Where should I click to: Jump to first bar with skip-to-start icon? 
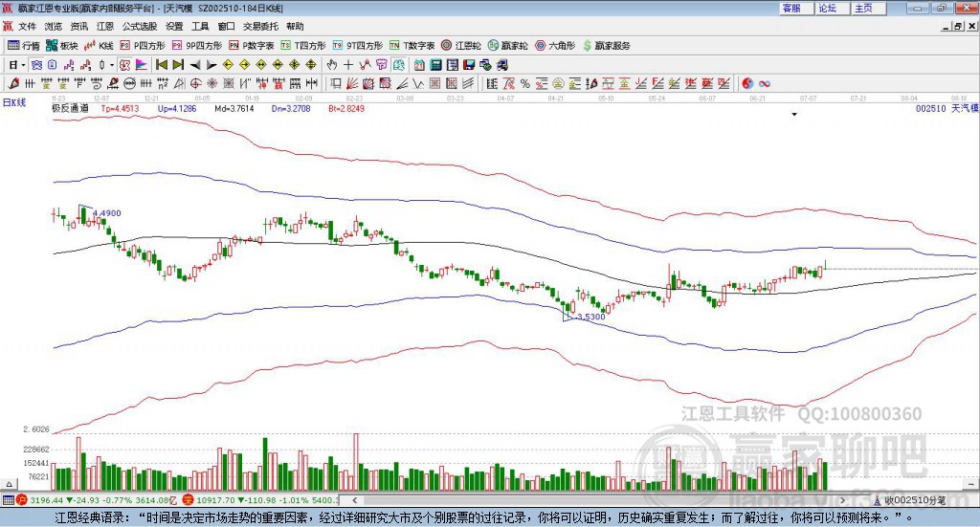point(161,65)
